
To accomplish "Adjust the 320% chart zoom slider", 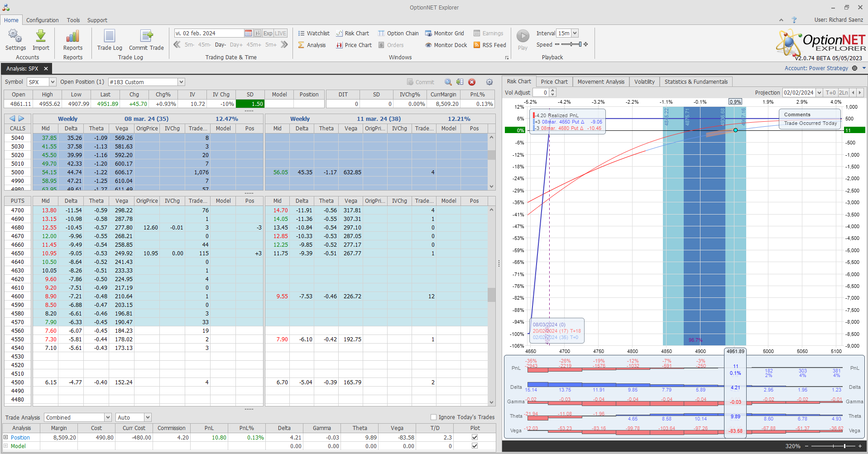I will pyautogui.click(x=833, y=446).
